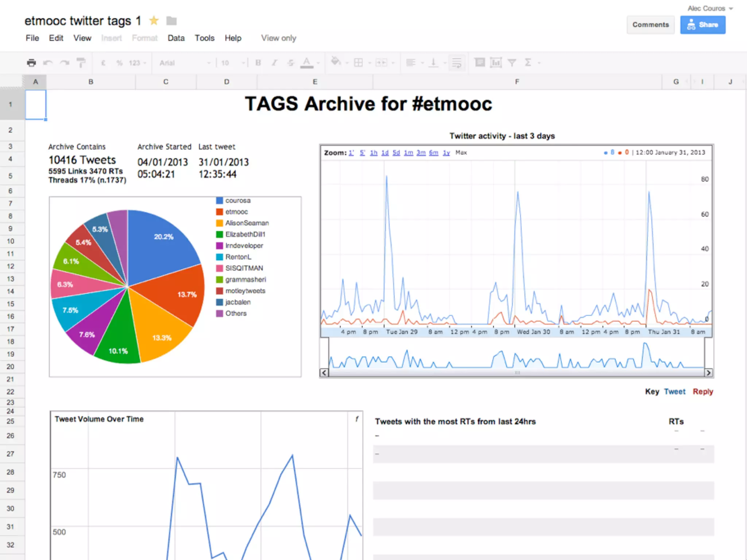Screen dimensions: 747x560
Task: Set chart zoom to 1d link
Action: point(385,153)
